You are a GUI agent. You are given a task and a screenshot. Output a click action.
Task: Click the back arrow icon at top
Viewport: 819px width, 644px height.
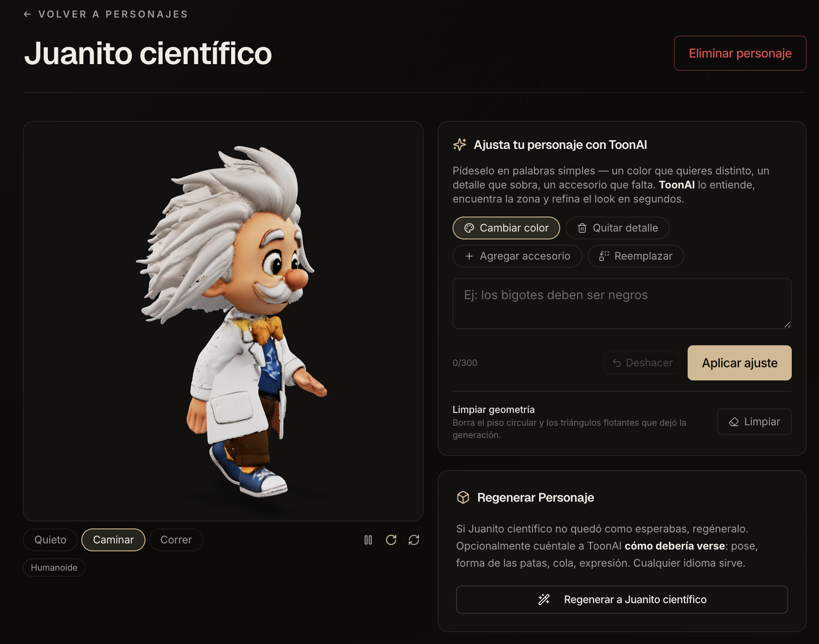coord(27,14)
